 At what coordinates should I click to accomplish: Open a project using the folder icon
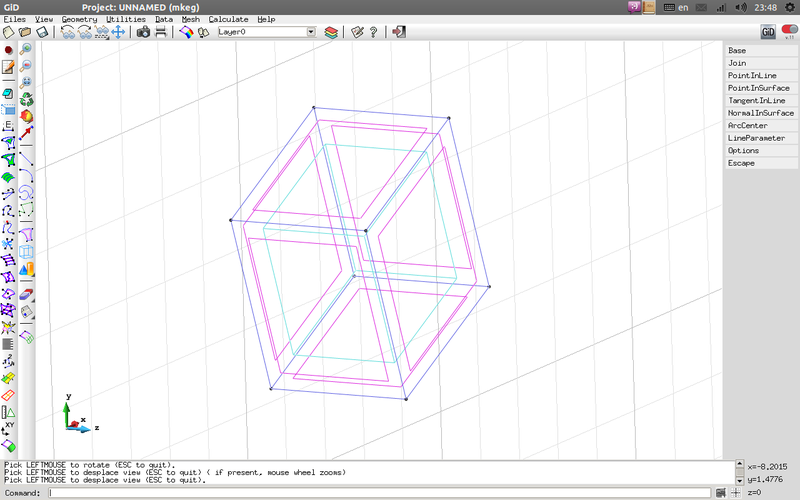[25, 32]
